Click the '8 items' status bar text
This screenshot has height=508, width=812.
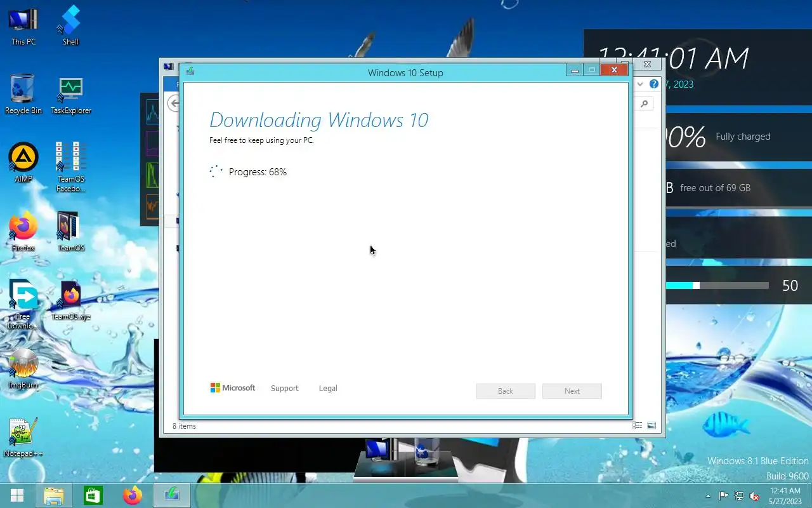coord(184,426)
